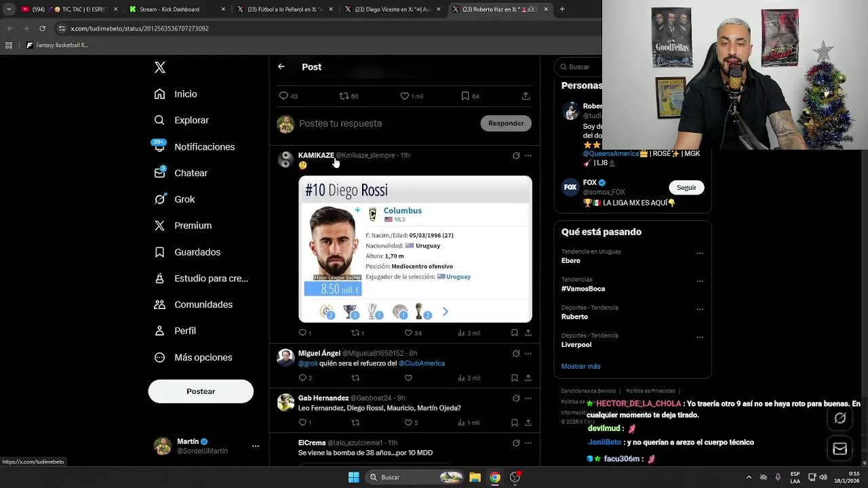Reply to KAMIKAZE post
Viewport: 868px width, 488px height.
(302, 333)
